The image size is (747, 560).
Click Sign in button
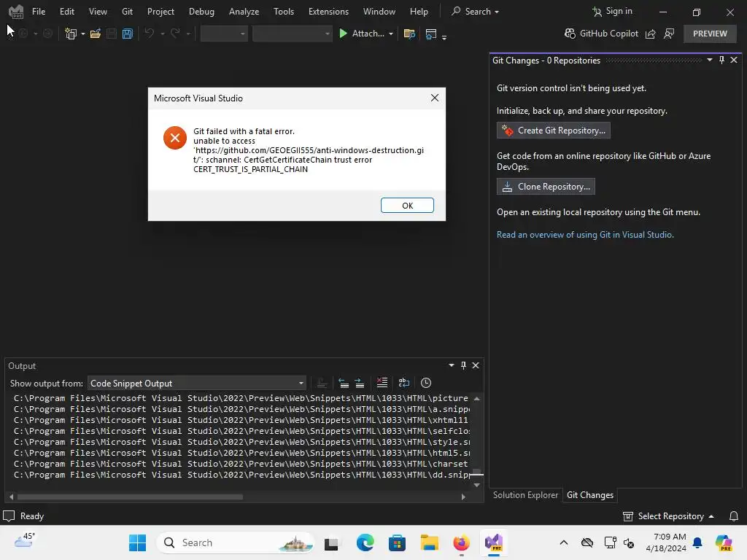612,12
